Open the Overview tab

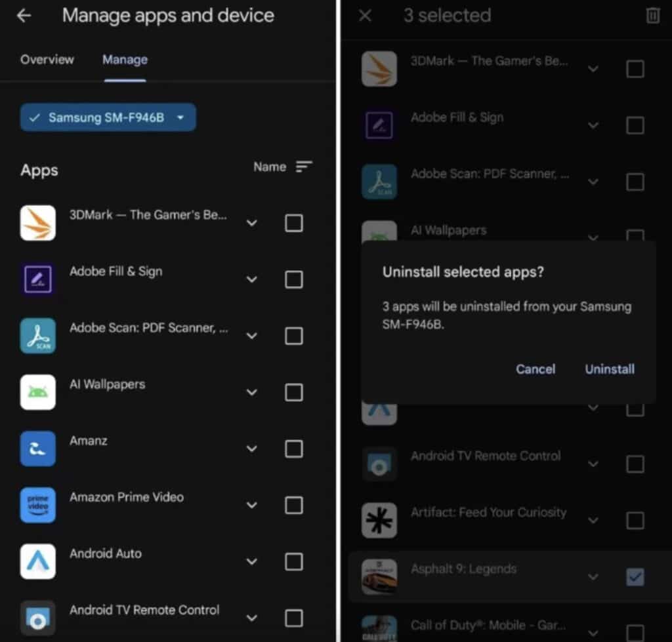click(x=47, y=60)
